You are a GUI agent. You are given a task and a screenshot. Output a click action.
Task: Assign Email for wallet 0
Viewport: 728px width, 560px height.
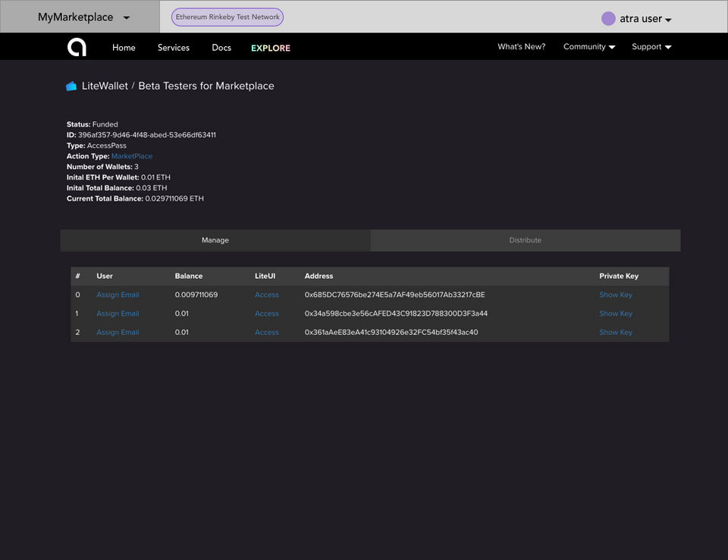(x=118, y=295)
